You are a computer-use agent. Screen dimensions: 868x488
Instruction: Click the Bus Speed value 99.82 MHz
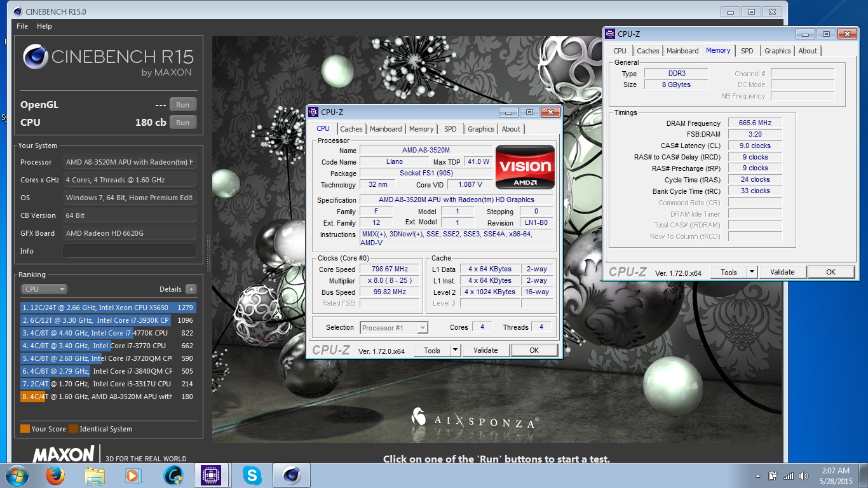click(389, 292)
